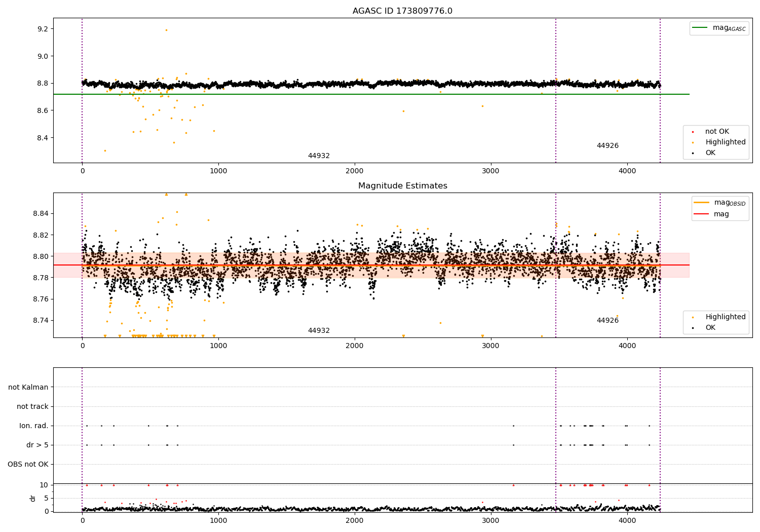Viewport: 760px width, 532px height.
Task: Click obsid label '44926' in Magnitude Estimates plot
Action: 607,321
